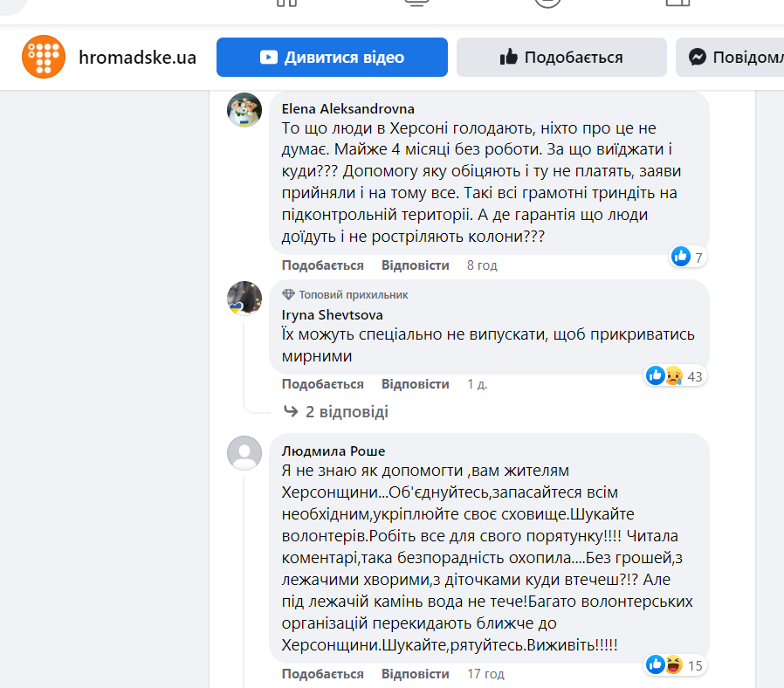Open Elena Aleksandrovna's profile picture
The height and width of the screenshot is (688, 784).
click(x=244, y=110)
